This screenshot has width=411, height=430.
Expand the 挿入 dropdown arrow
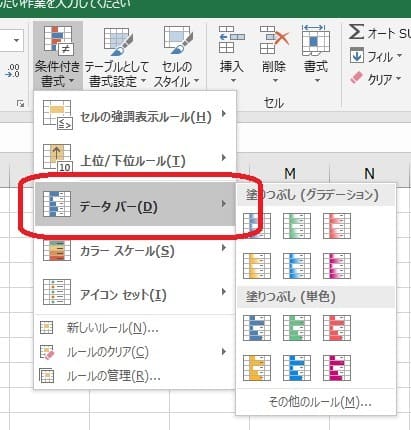click(x=233, y=80)
